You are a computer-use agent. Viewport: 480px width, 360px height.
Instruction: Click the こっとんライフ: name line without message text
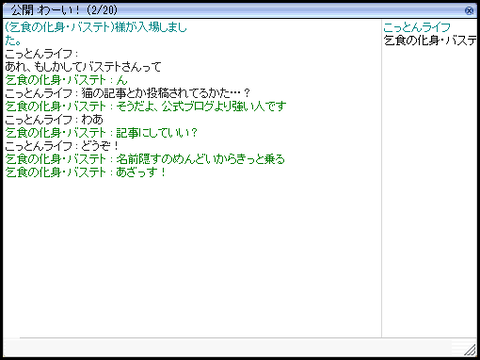click(x=42, y=54)
